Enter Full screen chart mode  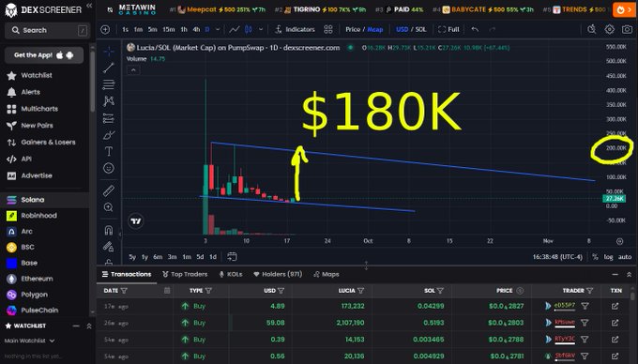click(448, 29)
